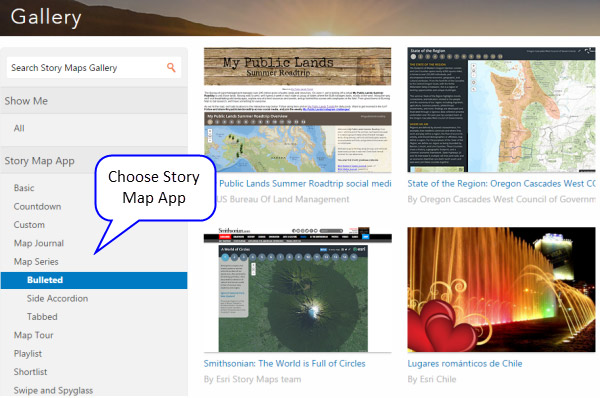
Task: Filter by Map Journal
Action: coord(39,243)
